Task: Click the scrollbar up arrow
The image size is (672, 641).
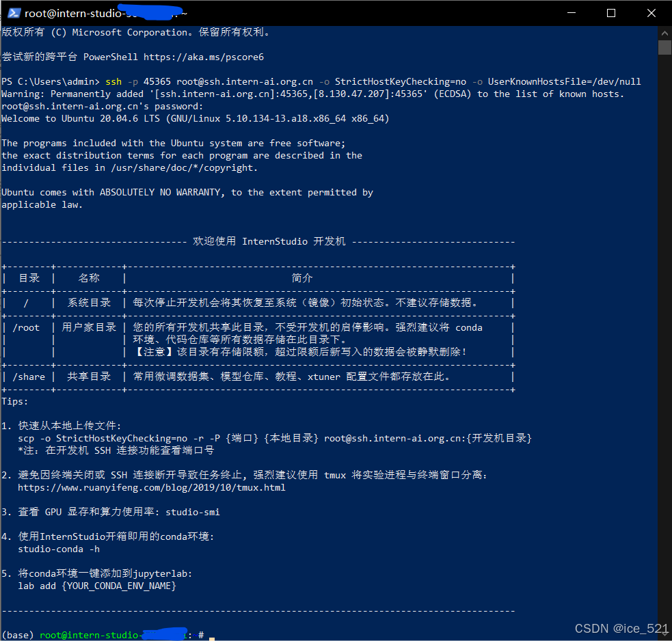Action: [x=664, y=33]
